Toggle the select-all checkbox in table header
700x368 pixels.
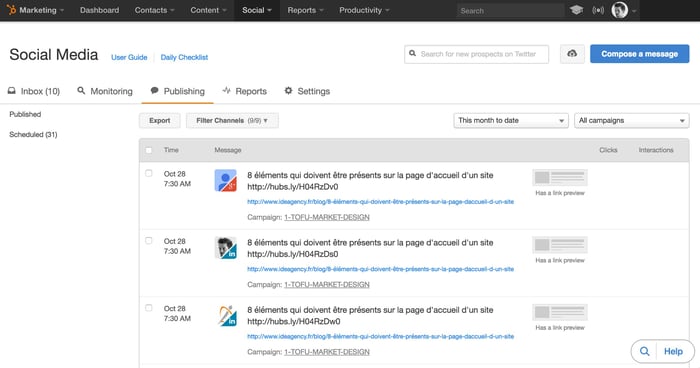pyautogui.click(x=149, y=151)
